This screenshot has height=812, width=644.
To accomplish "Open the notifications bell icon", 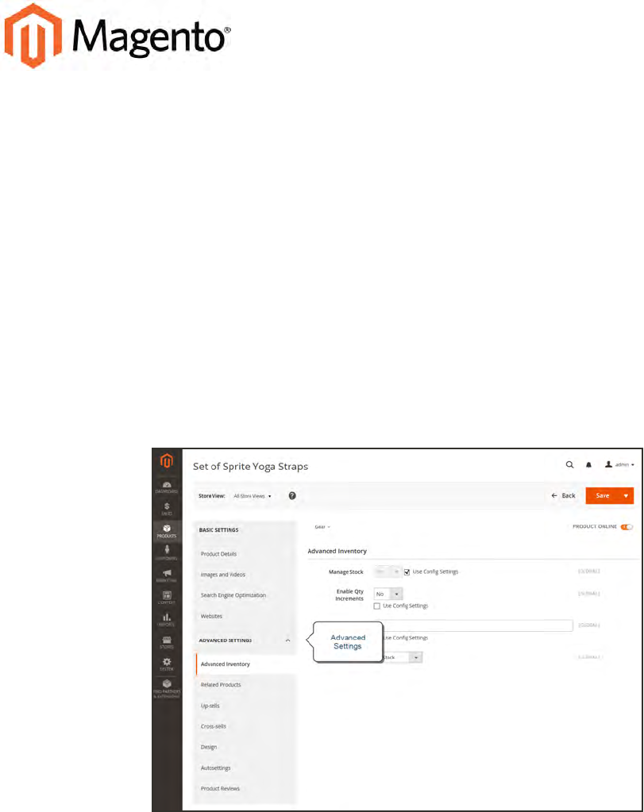I will (588, 464).
